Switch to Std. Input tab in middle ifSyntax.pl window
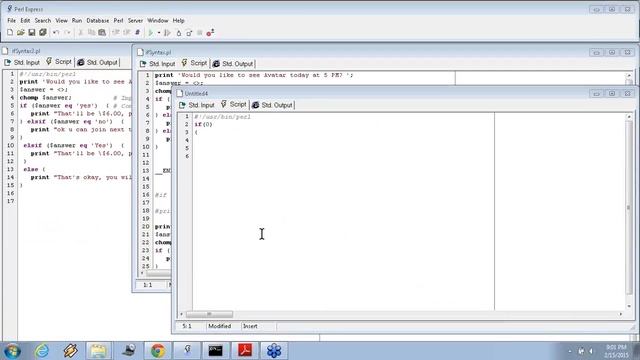 click(158, 64)
